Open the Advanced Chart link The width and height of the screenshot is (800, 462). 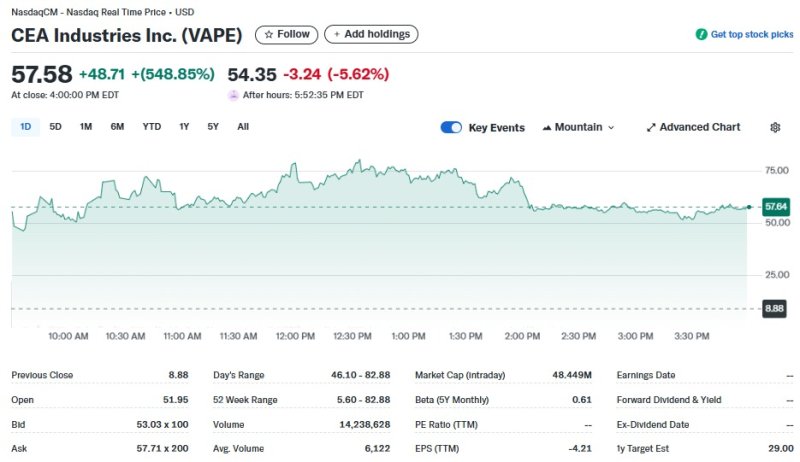pyautogui.click(x=700, y=128)
